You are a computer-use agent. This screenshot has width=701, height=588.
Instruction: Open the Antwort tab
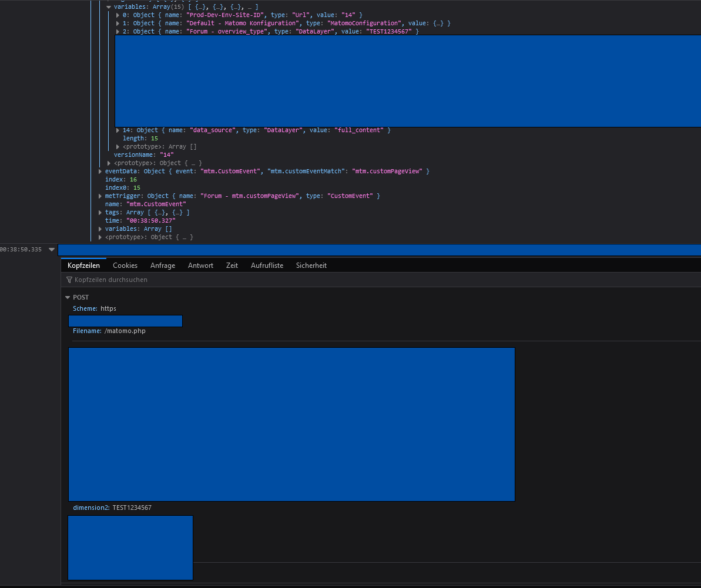pos(200,265)
